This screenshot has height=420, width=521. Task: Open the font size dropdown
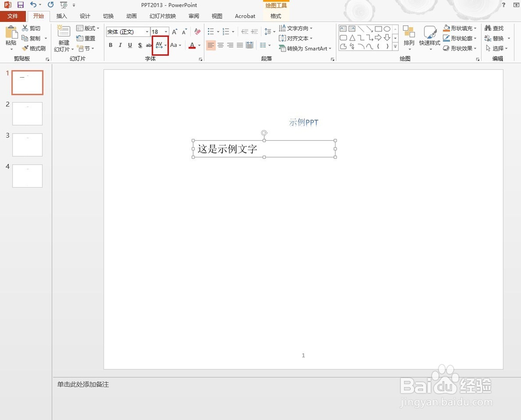[166, 32]
